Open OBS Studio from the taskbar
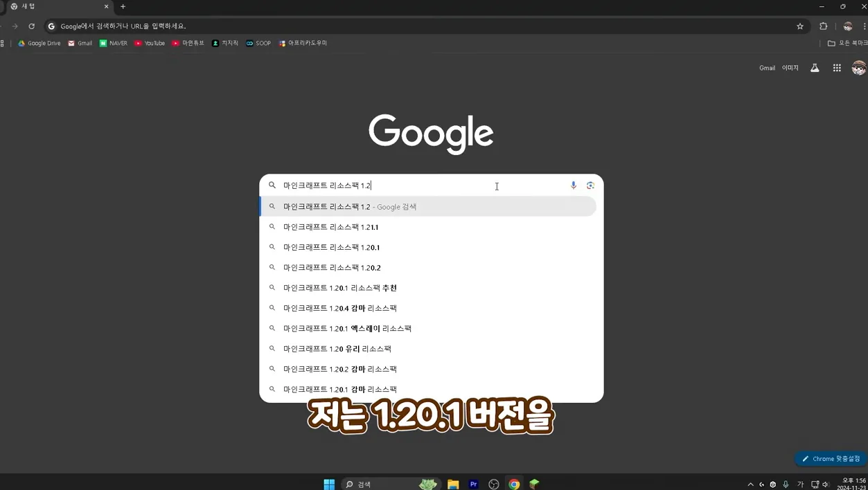Image resolution: width=868 pixels, height=490 pixels. click(x=494, y=484)
